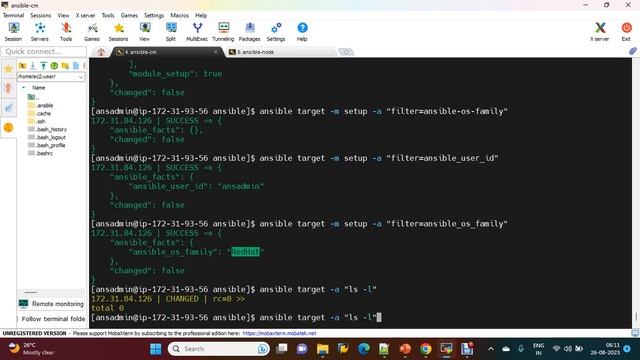Go to the home tab icon
Screen dimensions: 640x360
point(101,52)
